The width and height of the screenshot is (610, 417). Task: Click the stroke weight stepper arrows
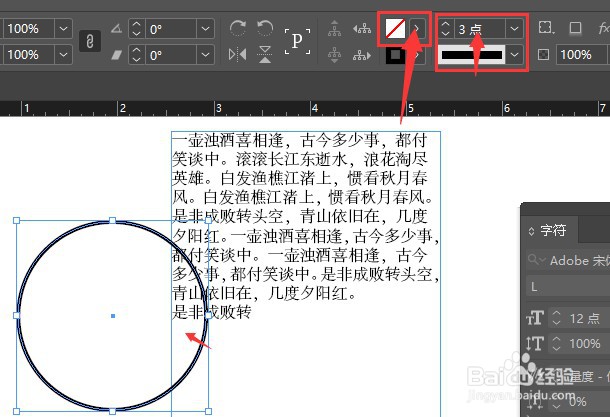pos(445,29)
